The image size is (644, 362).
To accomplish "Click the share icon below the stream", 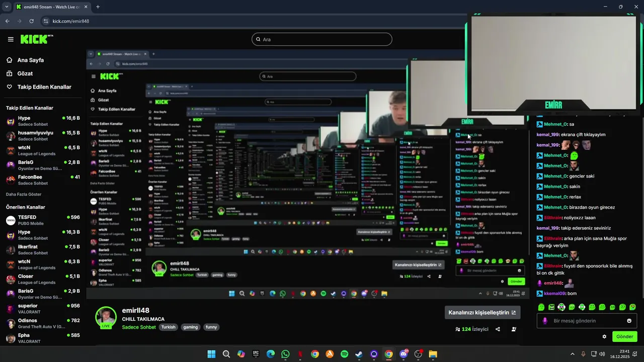I will point(498,329).
